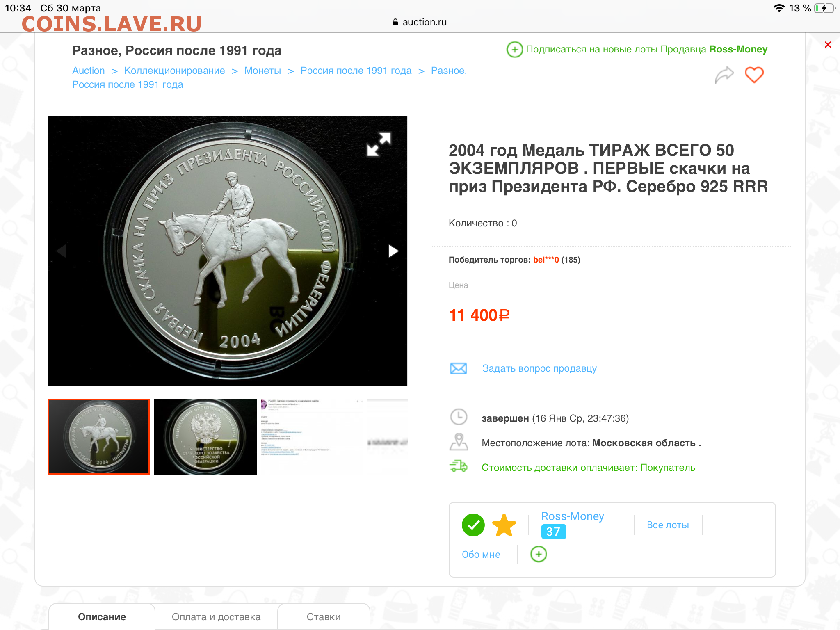Click green plus subscribe icon near seller name
The height and width of the screenshot is (630, 840).
click(514, 50)
